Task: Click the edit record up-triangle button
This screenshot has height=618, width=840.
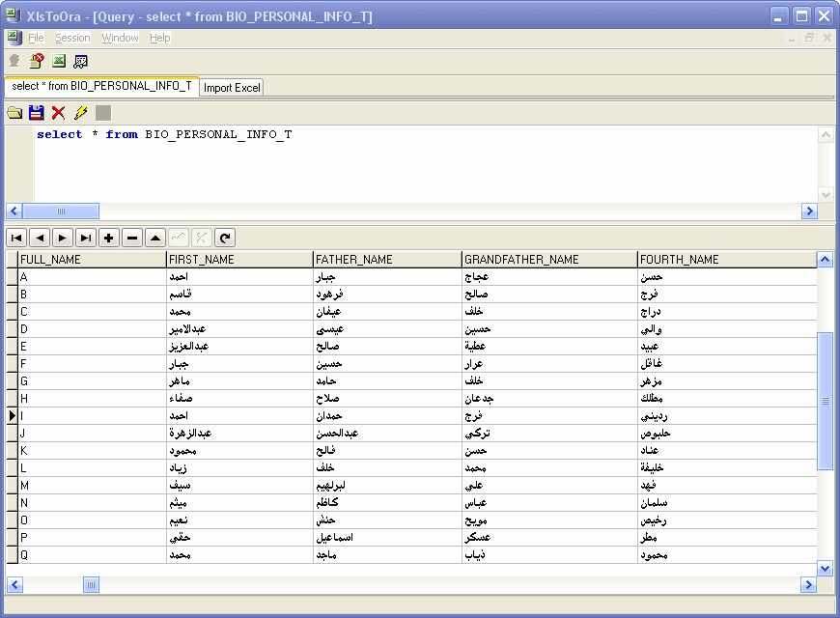Action: (155, 238)
